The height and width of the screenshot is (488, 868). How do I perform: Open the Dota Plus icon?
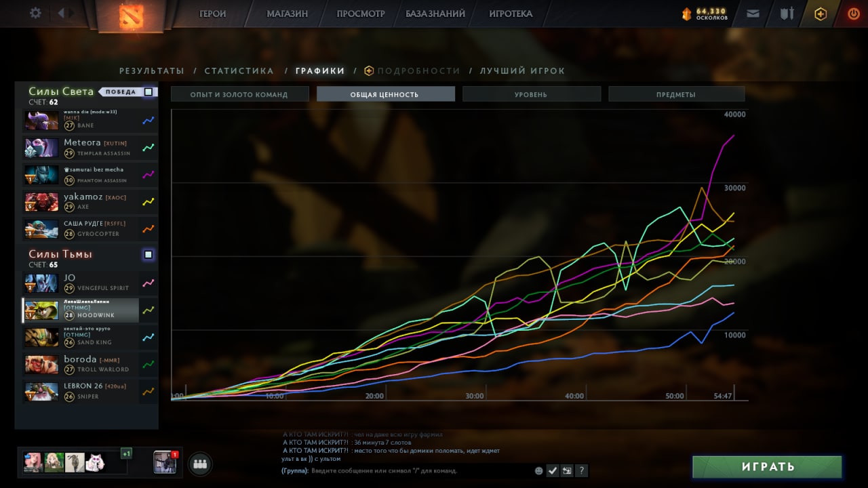tap(821, 14)
